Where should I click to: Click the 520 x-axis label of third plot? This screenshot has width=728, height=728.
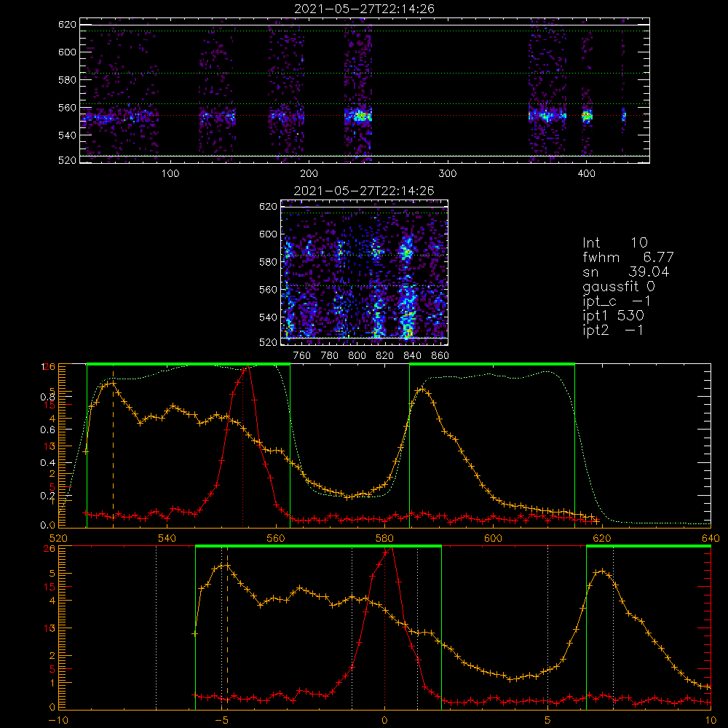point(58,538)
